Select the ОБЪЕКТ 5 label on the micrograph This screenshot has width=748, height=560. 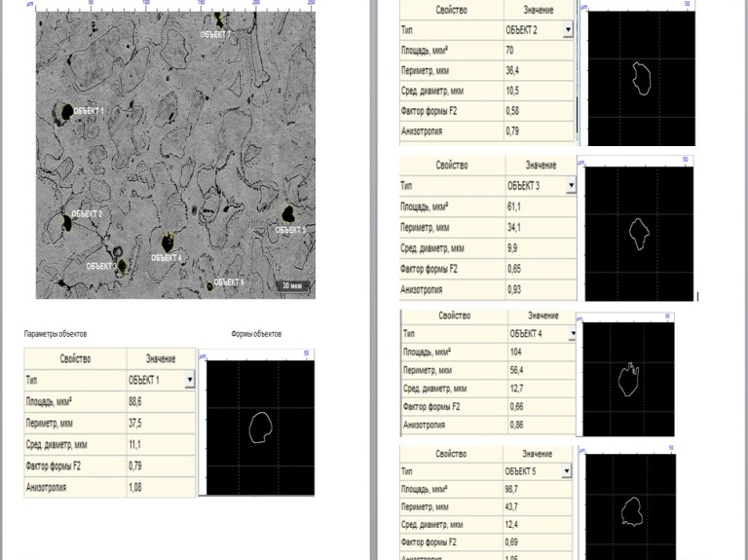[x=290, y=230]
